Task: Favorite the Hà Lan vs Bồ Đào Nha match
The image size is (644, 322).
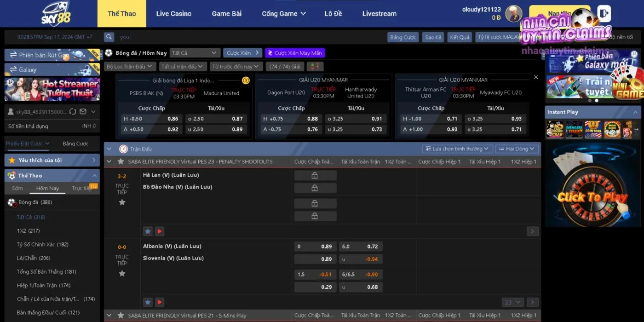Action: [x=122, y=202]
